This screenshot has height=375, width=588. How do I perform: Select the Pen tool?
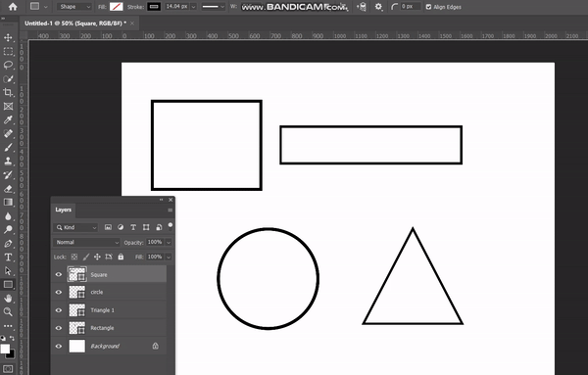[8, 244]
